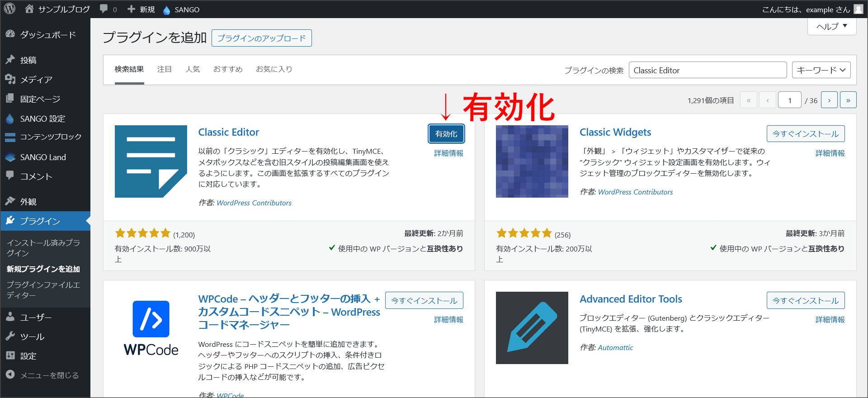Click the plugin search input field
This screenshot has height=398, width=868.
point(707,70)
